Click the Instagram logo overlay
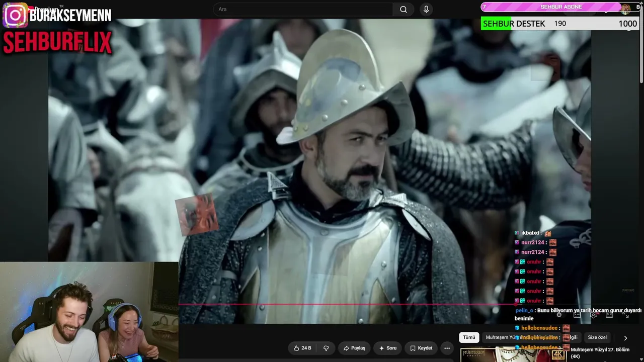644x362 pixels. [x=15, y=16]
